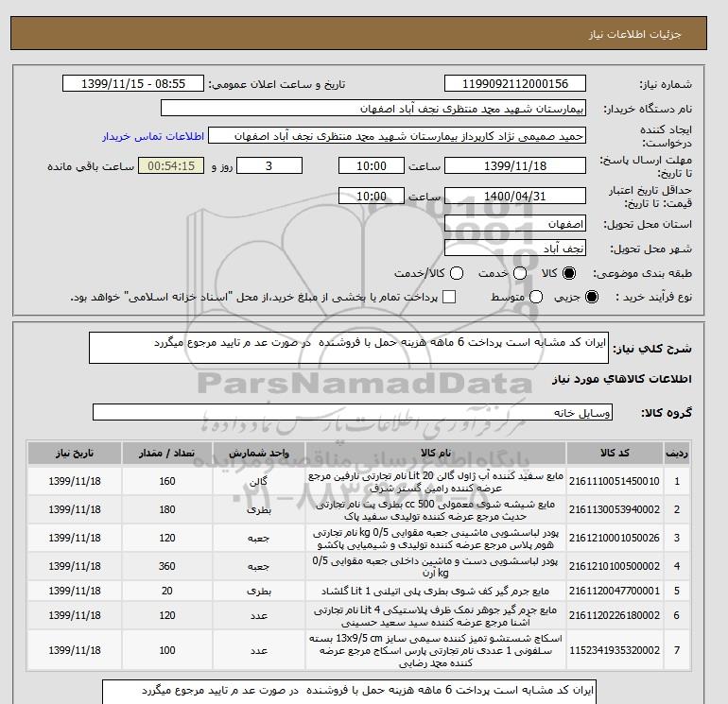728x704 pixels.
Task: Click the وسایل خانه goods group field
Action: point(353,412)
